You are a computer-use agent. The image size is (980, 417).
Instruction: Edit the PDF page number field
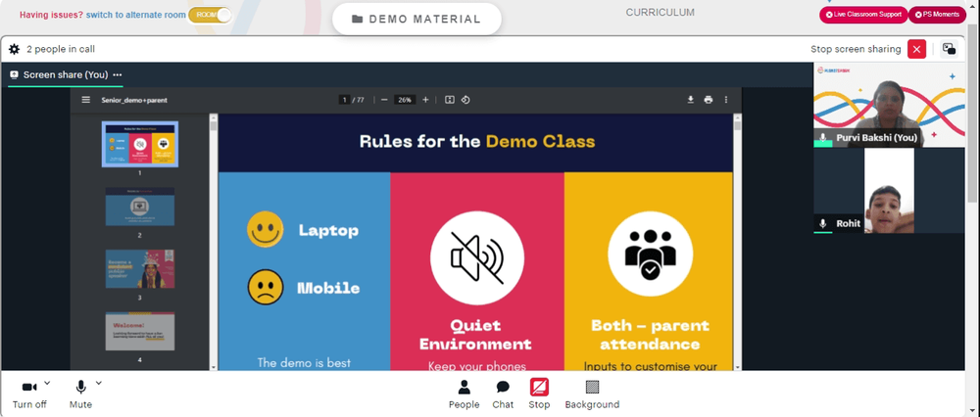click(344, 100)
